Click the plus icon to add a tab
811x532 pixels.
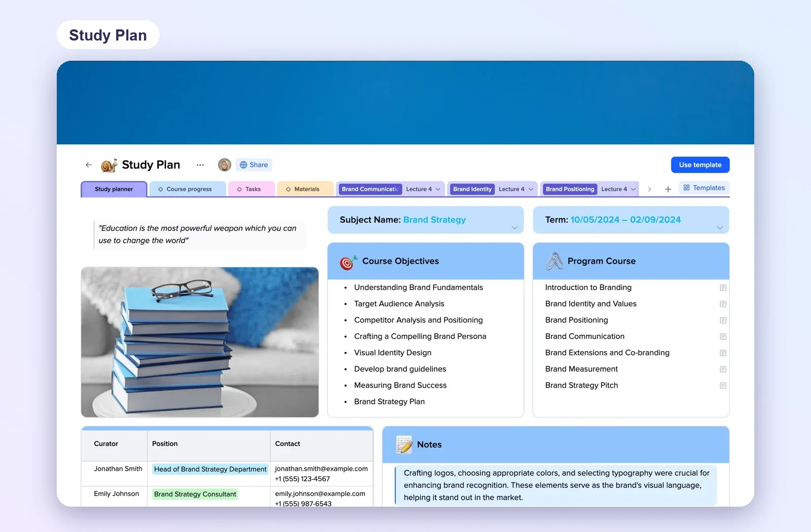point(668,189)
